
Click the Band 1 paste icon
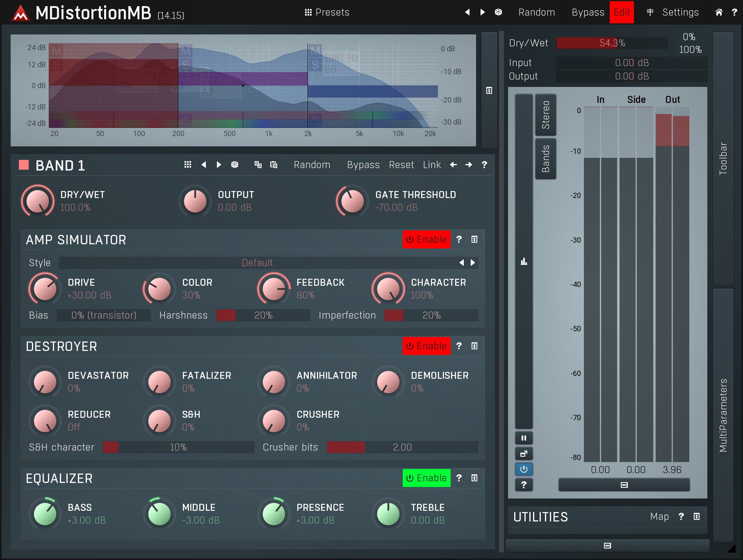(273, 165)
